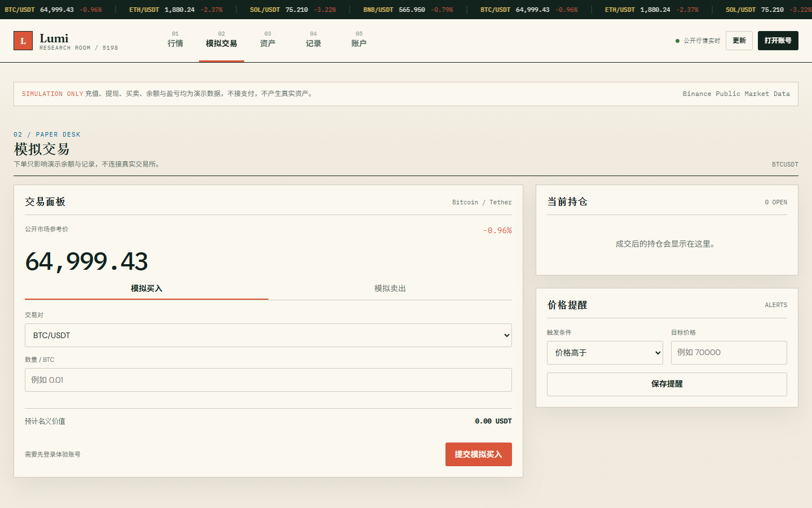
Task: Click the -0.96% change value in trading panel
Action: (497, 230)
